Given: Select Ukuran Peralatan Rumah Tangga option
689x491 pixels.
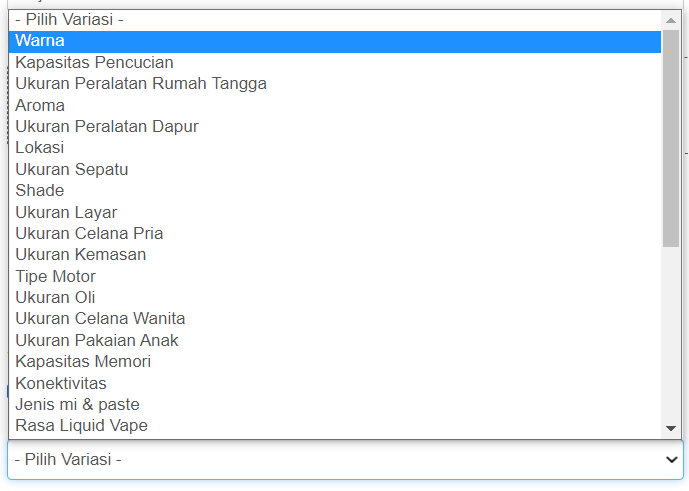Looking at the screenshot, I should (140, 84).
